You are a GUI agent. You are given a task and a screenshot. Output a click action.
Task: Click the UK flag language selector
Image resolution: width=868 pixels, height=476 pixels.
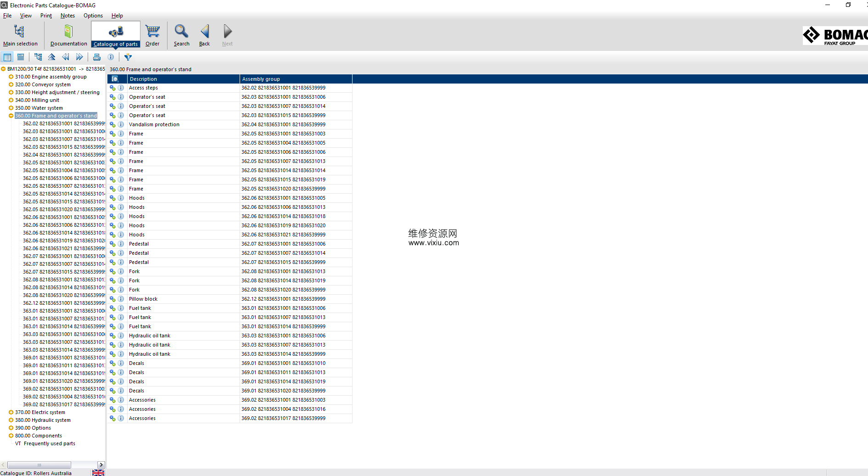[98, 473]
